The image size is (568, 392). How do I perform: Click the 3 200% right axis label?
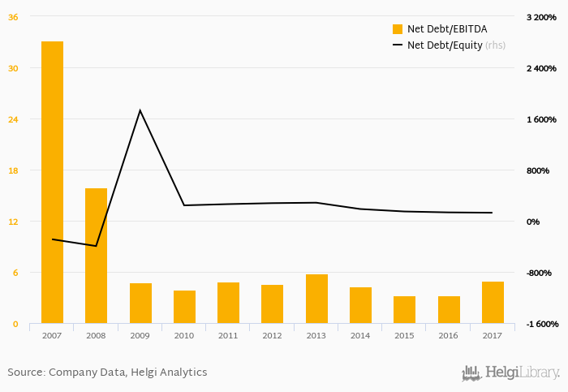click(x=541, y=17)
